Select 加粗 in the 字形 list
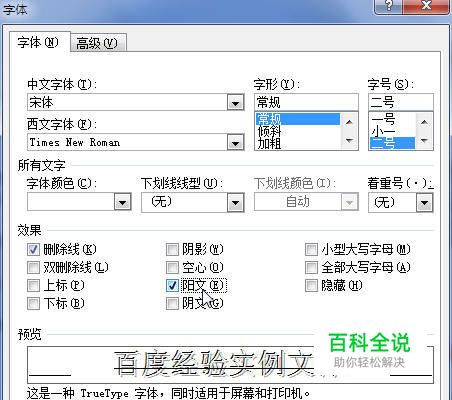The height and width of the screenshot is (400, 452). click(x=298, y=143)
